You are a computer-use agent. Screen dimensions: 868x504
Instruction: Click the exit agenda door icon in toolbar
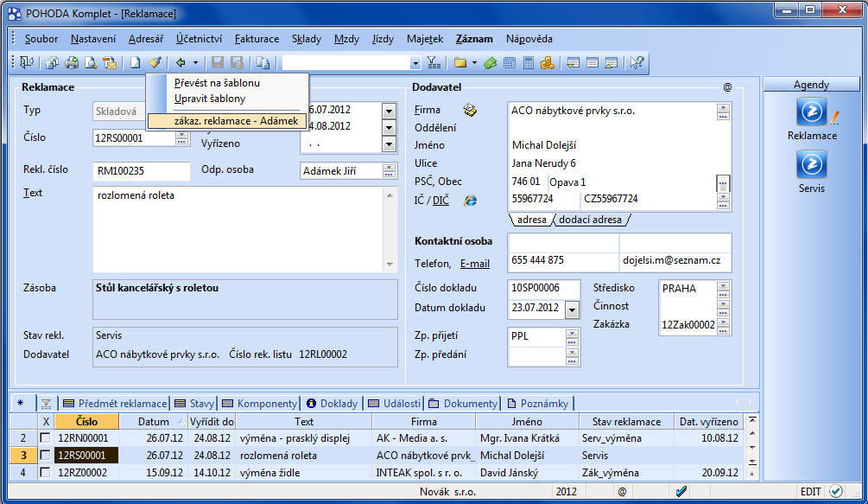[26, 62]
